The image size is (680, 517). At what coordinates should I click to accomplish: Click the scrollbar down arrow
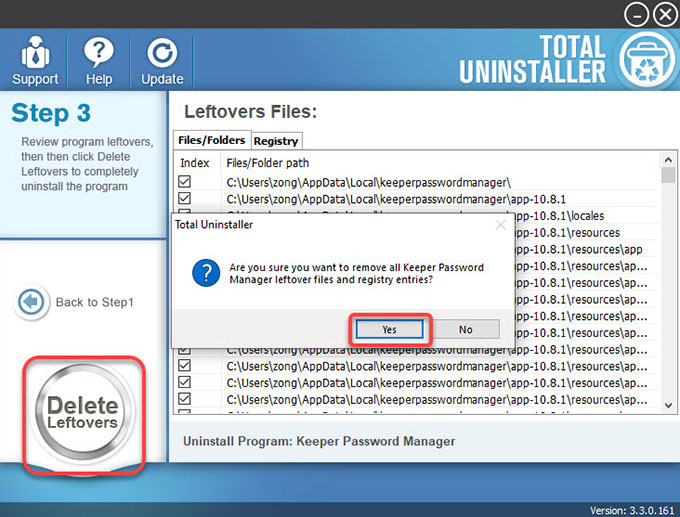click(668, 406)
